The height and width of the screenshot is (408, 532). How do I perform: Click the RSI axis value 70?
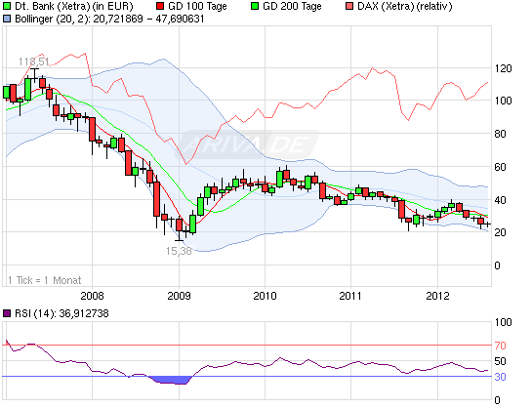point(500,346)
